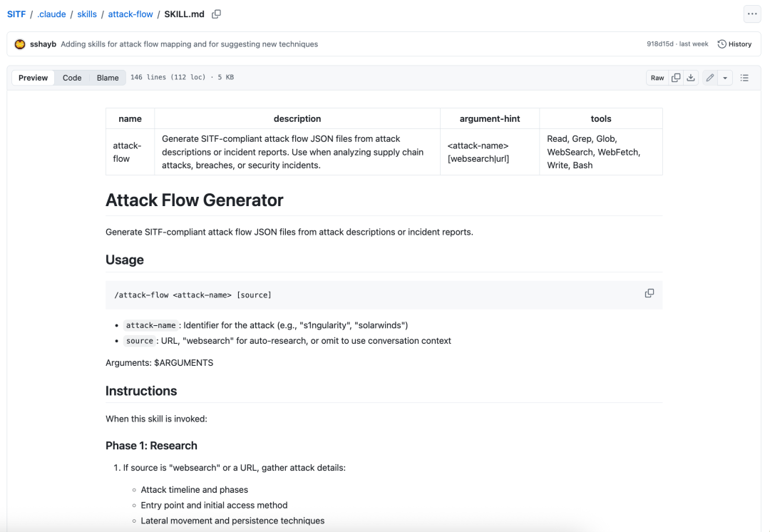Image resolution: width=770 pixels, height=532 pixels.
Task: Open commit 918d15d hash link
Action: pos(660,44)
